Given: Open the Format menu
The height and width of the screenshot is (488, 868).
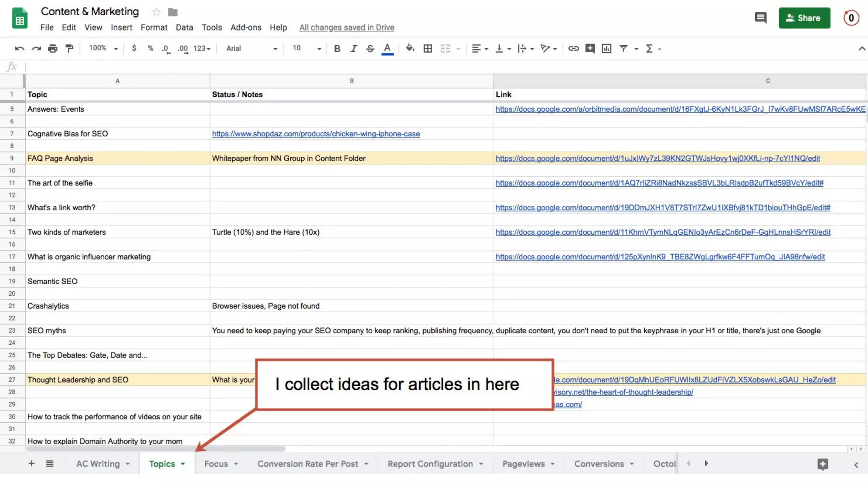Looking at the screenshot, I should (x=154, y=28).
